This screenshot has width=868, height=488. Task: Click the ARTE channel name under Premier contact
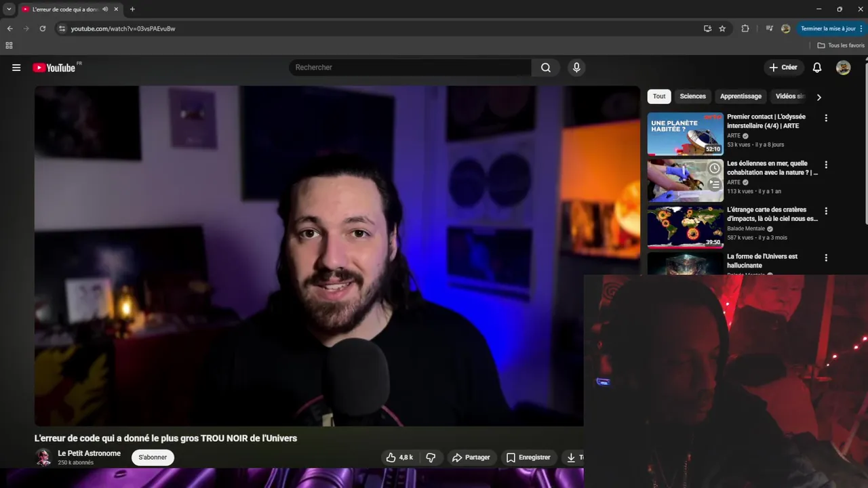point(734,136)
